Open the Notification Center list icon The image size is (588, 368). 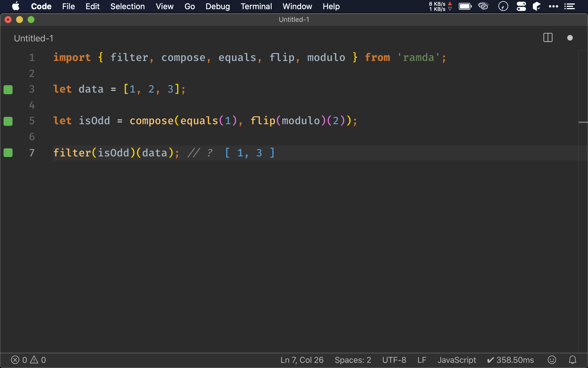point(569,6)
